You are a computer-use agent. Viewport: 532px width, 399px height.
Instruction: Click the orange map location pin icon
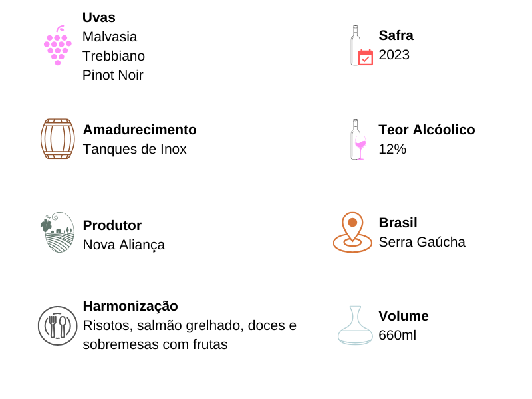pyautogui.click(x=352, y=232)
